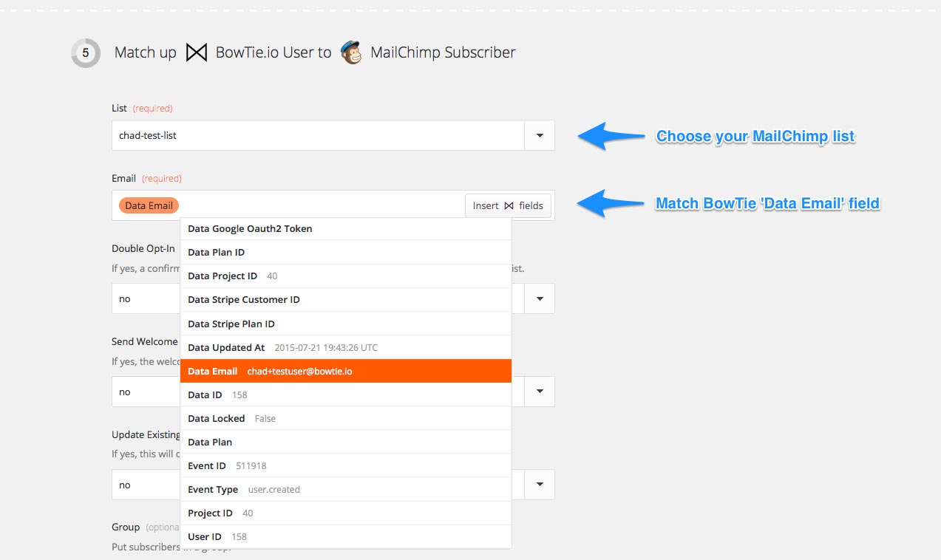
Task: Click the BowTie.io bow tie logo icon
Action: click(x=196, y=52)
